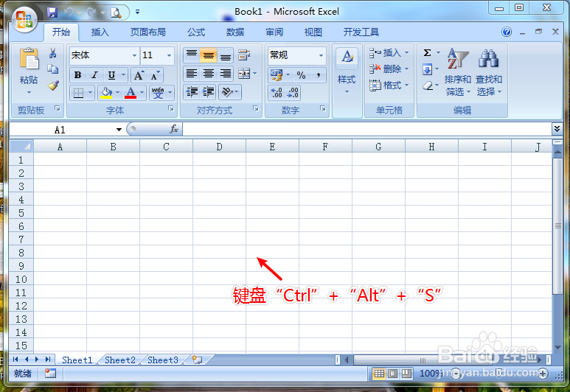570x392 pixels.
Task: Toggle left text alignment
Action: [x=191, y=74]
